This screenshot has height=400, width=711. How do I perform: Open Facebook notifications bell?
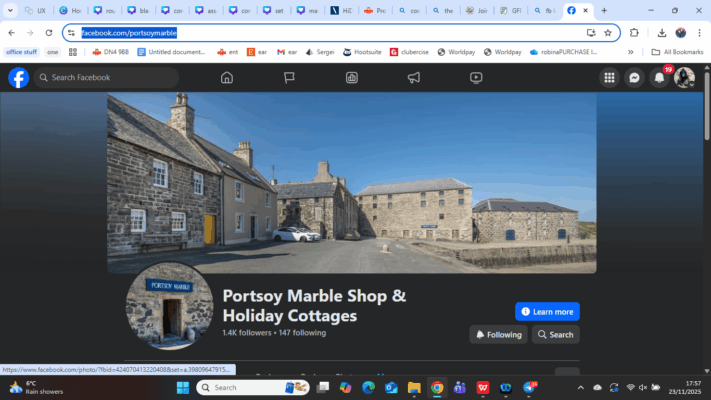pos(659,78)
